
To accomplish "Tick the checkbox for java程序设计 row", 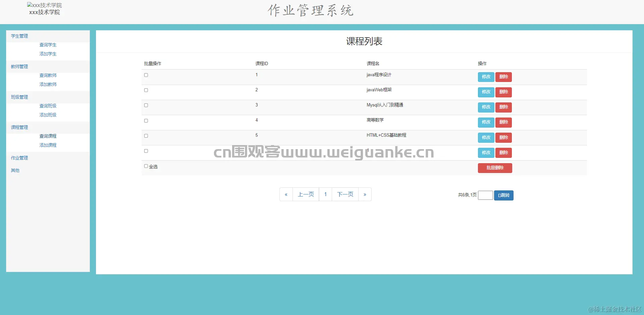I will coord(146,75).
